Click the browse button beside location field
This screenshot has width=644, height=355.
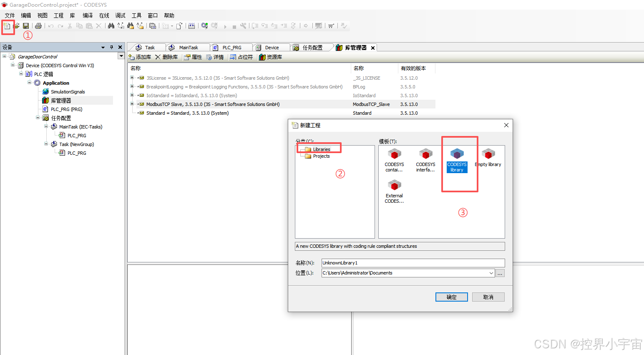click(500, 273)
